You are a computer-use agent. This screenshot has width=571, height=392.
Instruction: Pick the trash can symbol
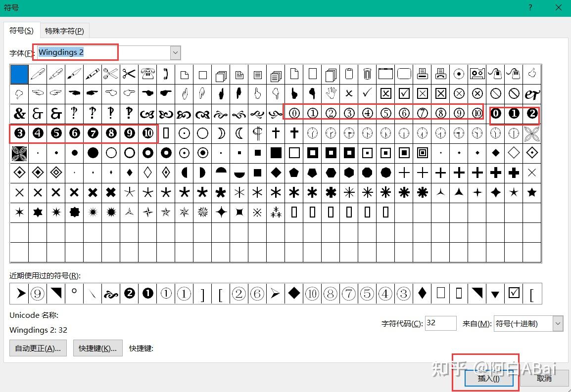pos(367,74)
